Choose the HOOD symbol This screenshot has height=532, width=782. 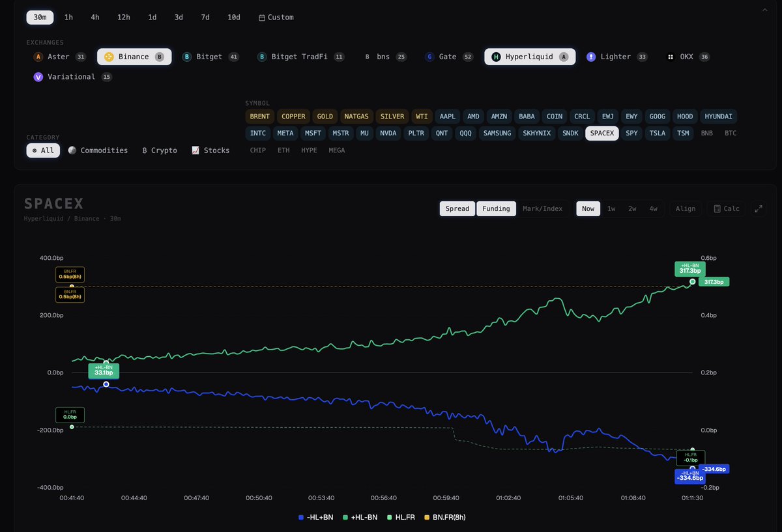click(685, 117)
